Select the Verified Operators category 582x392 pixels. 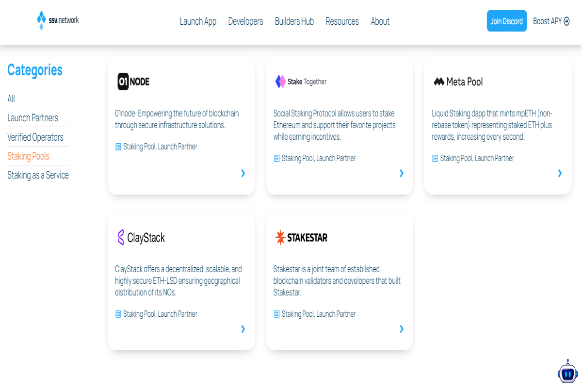(x=35, y=137)
